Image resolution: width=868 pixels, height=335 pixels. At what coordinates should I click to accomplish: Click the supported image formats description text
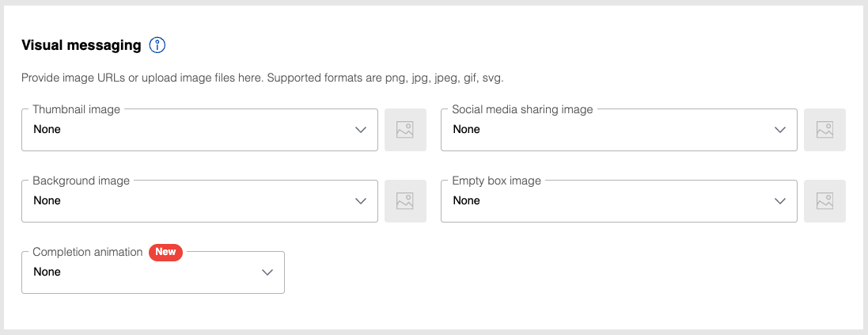pos(263,78)
